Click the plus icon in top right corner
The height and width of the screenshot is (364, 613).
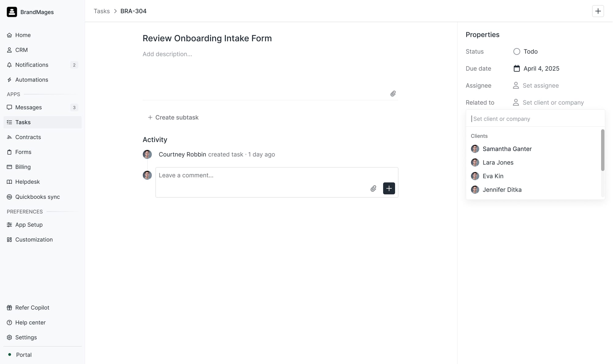(x=598, y=11)
